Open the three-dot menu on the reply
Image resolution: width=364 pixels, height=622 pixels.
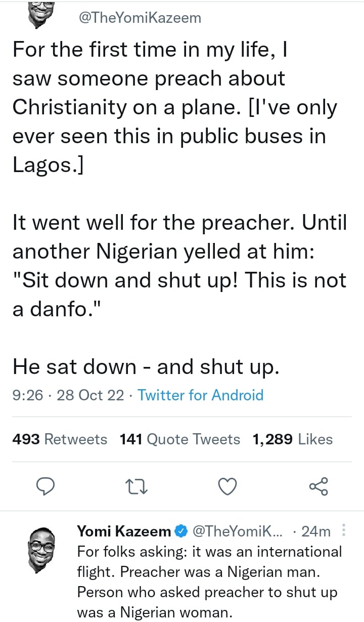point(344,530)
